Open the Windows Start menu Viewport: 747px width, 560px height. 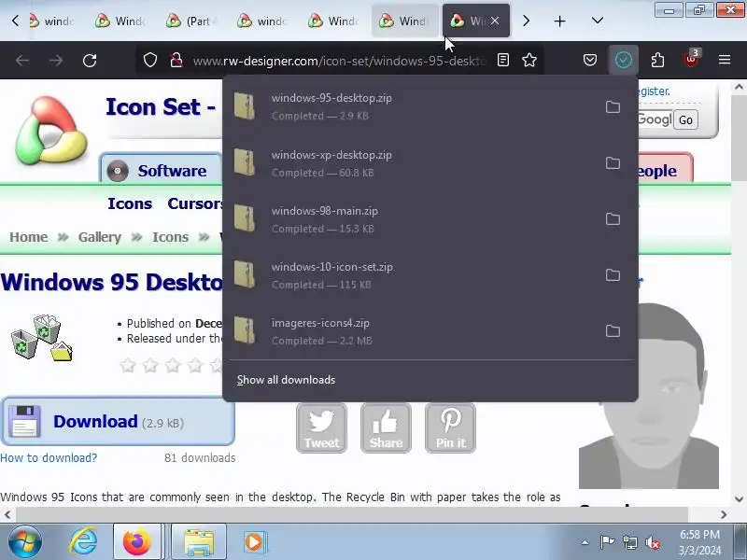(x=25, y=542)
